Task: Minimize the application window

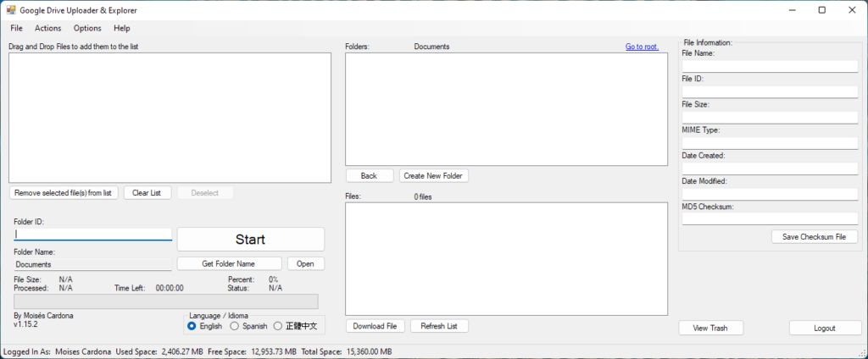Action: (793, 10)
